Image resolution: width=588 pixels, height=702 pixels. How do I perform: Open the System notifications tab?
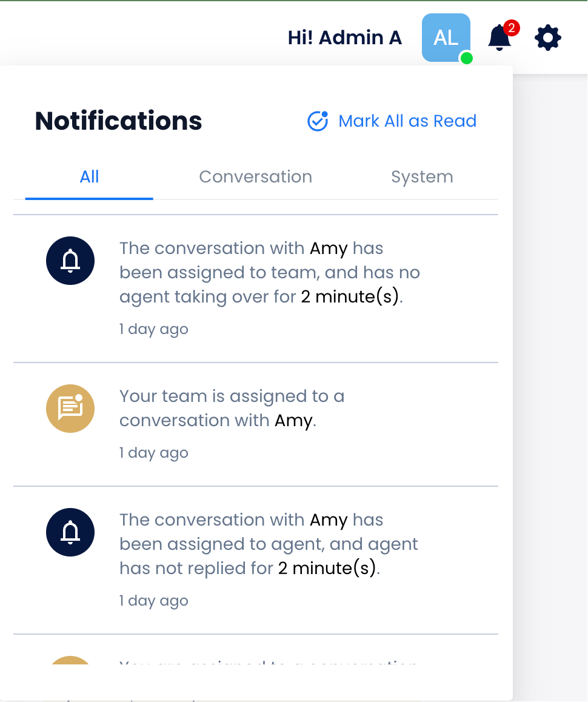422,177
